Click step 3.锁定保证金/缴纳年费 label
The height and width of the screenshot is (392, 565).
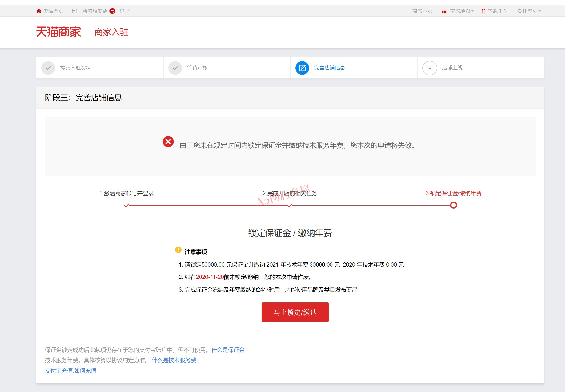[453, 193]
